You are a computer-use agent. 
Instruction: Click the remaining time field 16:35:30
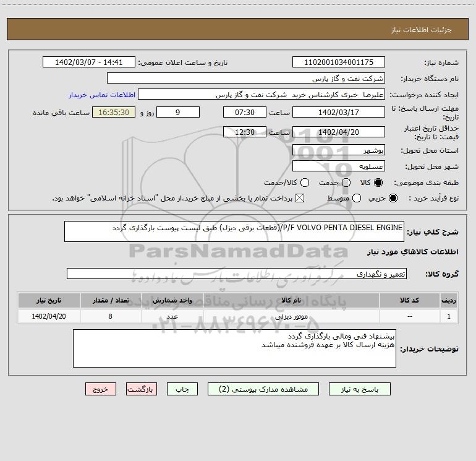[x=114, y=112]
